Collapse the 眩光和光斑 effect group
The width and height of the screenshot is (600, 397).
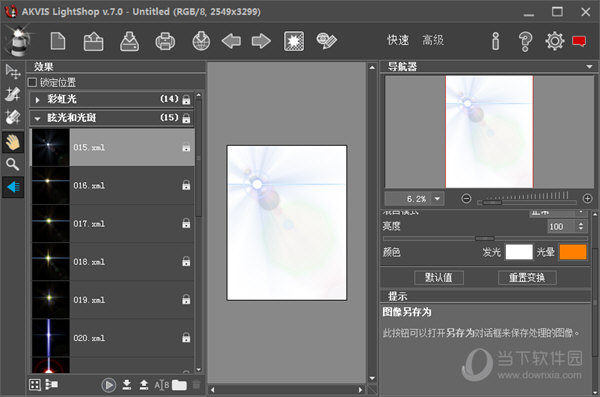(x=37, y=118)
